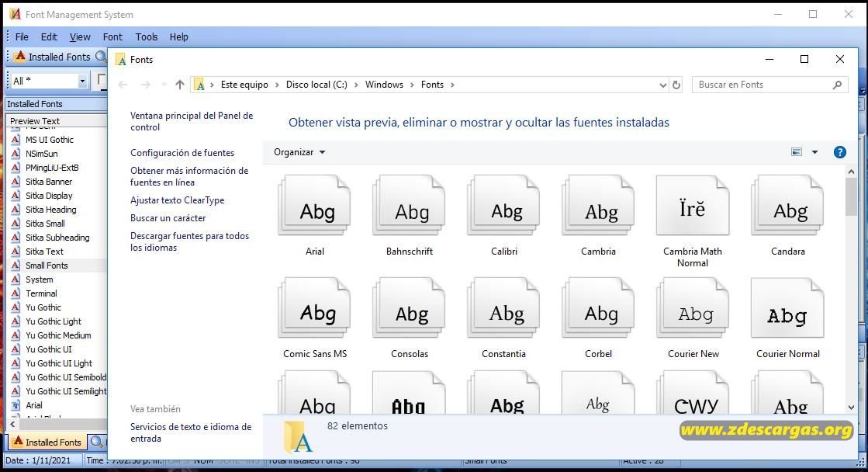The image size is (868, 472).
Task: Click the help question mark icon
Action: click(x=840, y=152)
